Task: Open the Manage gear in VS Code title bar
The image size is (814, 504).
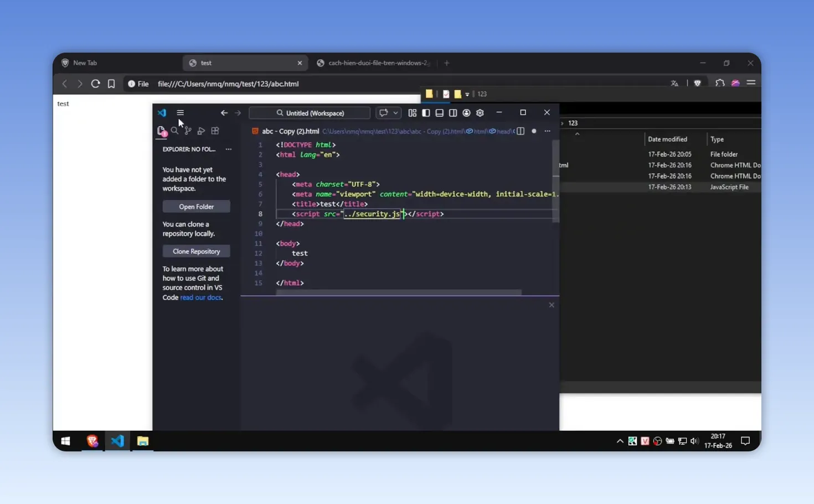Action: [x=480, y=113]
